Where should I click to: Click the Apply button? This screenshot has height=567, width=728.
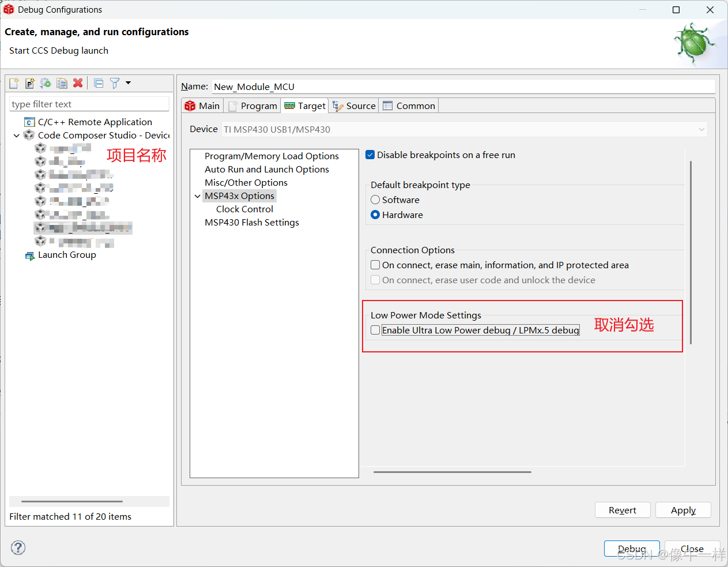[683, 510]
